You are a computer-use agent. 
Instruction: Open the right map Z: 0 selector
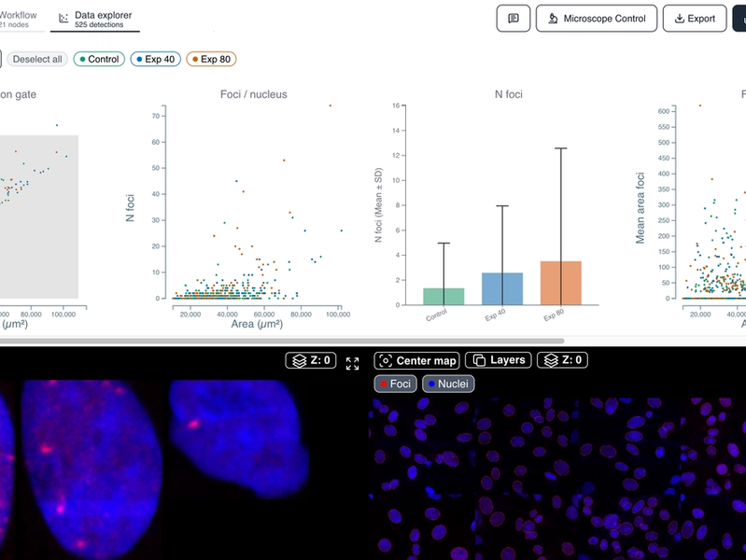click(562, 360)
